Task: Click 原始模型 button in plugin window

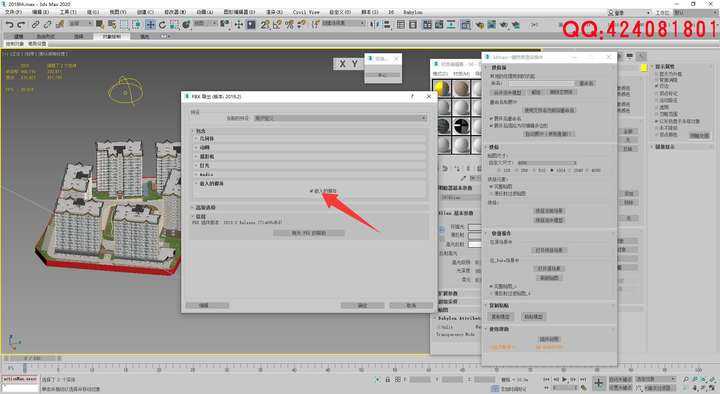Action: click(x=501, y=317)
